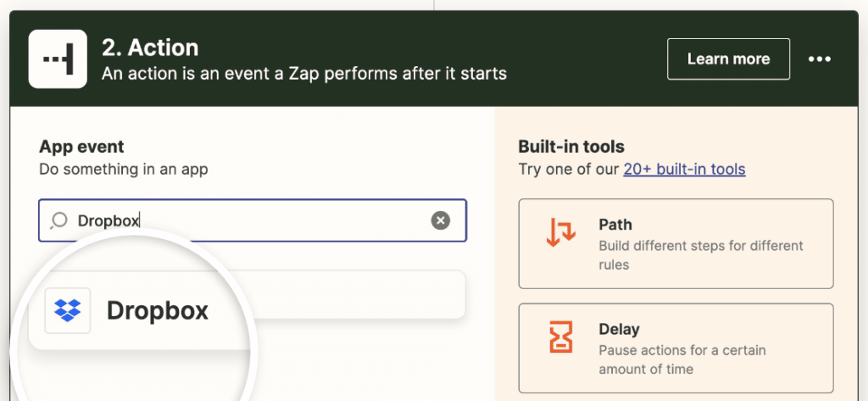The height and width of the screenshot is (401, 868).
Task: Click the Delay hourglass icon
Action: pos(560,337)
